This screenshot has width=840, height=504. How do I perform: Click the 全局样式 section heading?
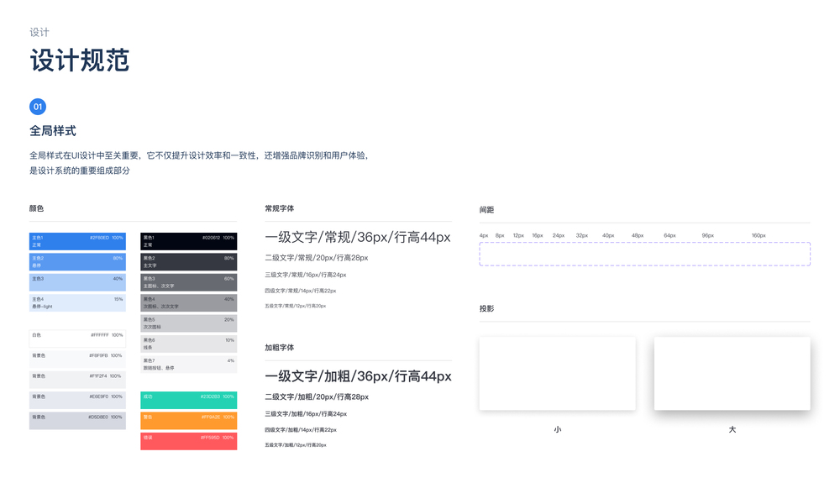[x=52, y=131]
